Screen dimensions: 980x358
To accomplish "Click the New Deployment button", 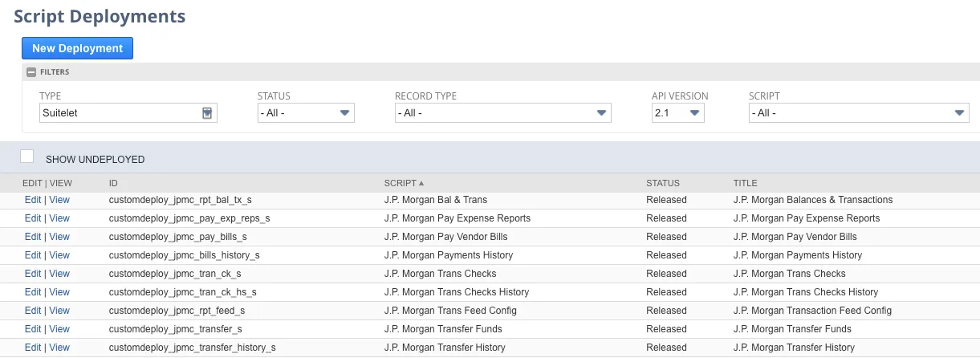I will pyautogui.click(x=77, y=48).
